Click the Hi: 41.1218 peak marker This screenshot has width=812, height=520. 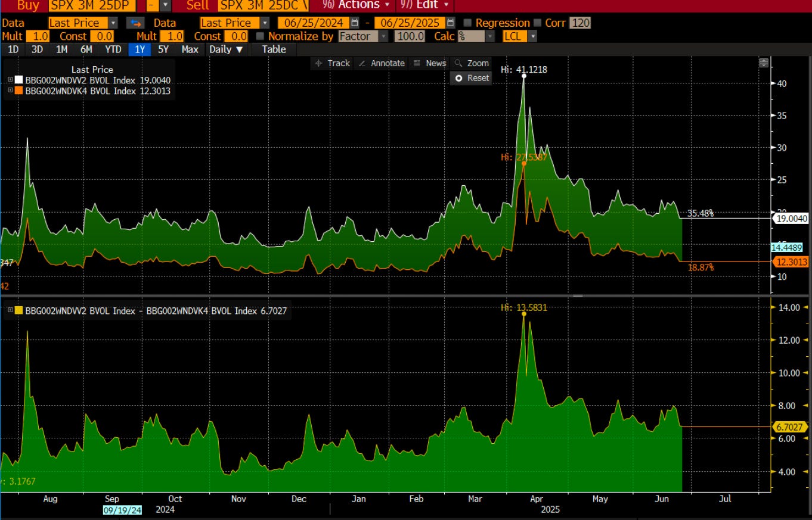click(524, 75)
